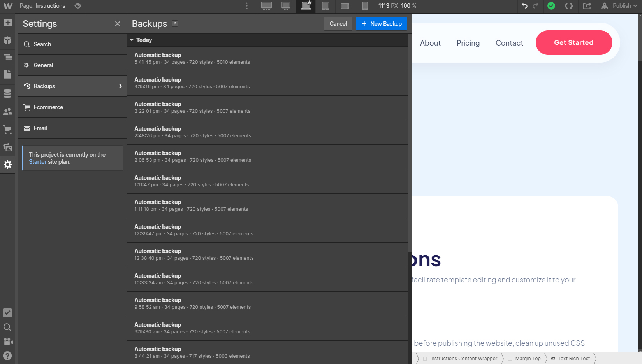
Task: Select Instructions Content Wrapper breadcrumb
Action: 460,359
